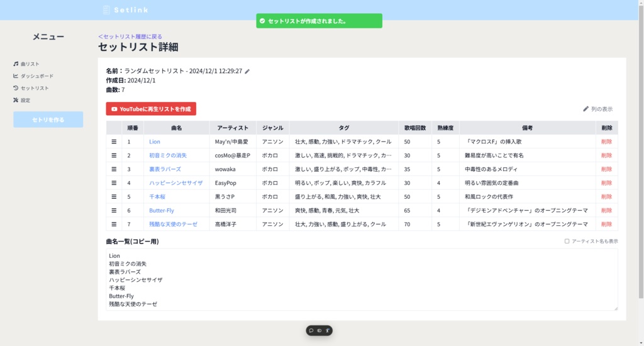Open the 千本桜 song link
This screenshot has height=346, width=644.
(157, 197)
